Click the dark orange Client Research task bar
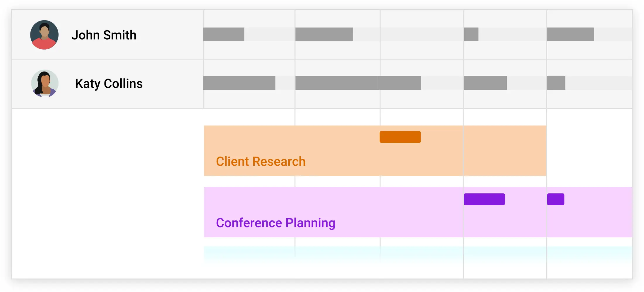The height and width of the screenshot is (292, 644). 400,137
